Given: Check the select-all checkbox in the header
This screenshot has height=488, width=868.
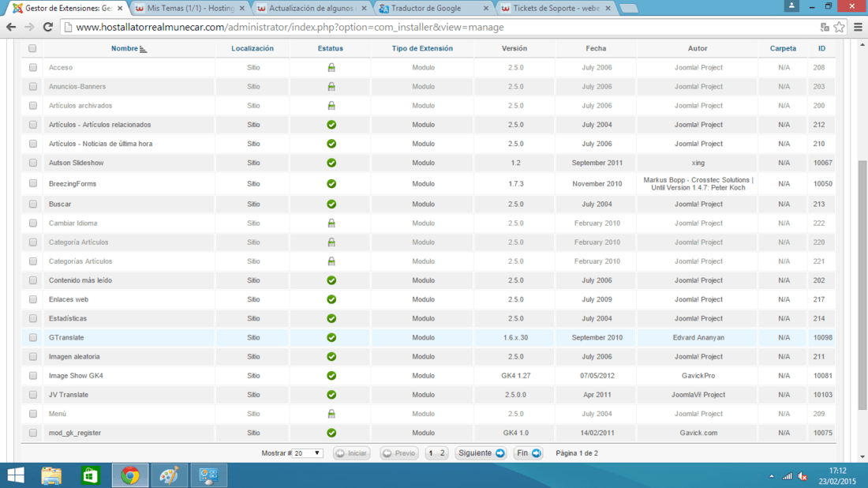Looking at the screenshot, I should click(32, 48).
